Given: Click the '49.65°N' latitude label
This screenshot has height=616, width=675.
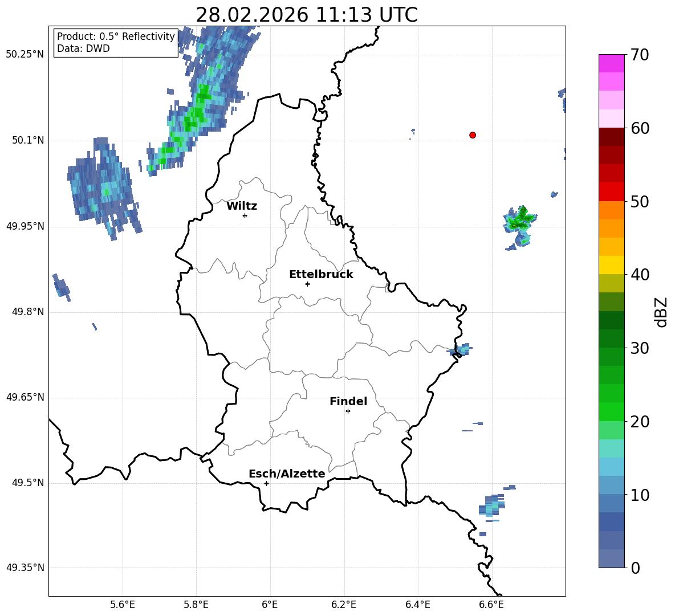Looking at the screenshot, I should coord(25,397).
